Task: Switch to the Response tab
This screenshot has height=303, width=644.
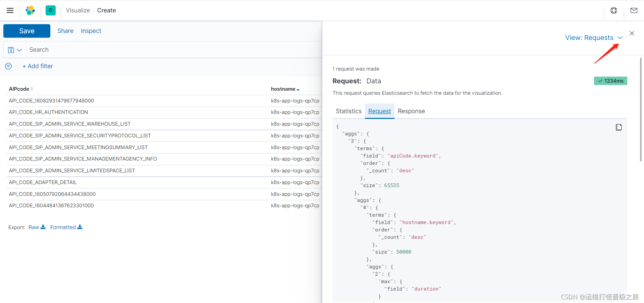Action: point(411,111)
